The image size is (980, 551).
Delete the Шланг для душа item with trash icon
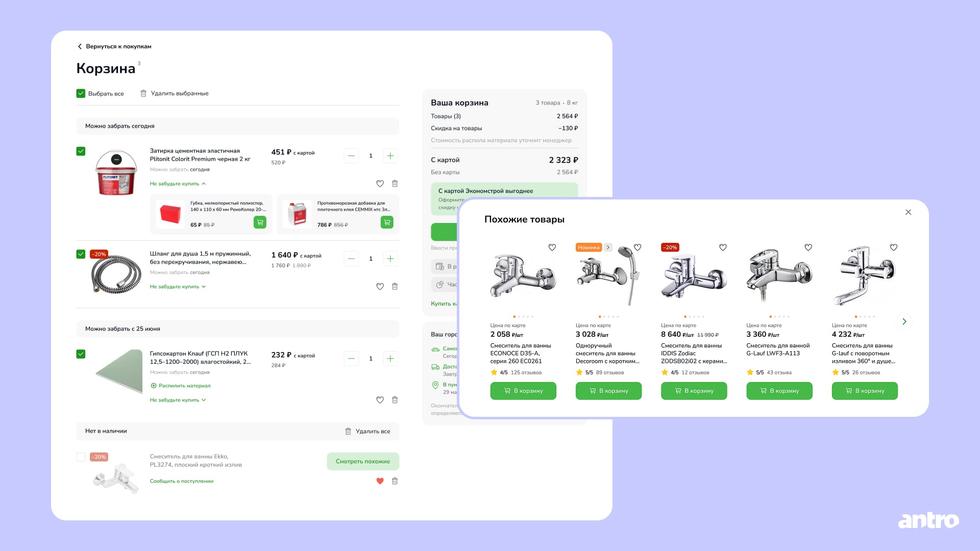click(395, 287)
